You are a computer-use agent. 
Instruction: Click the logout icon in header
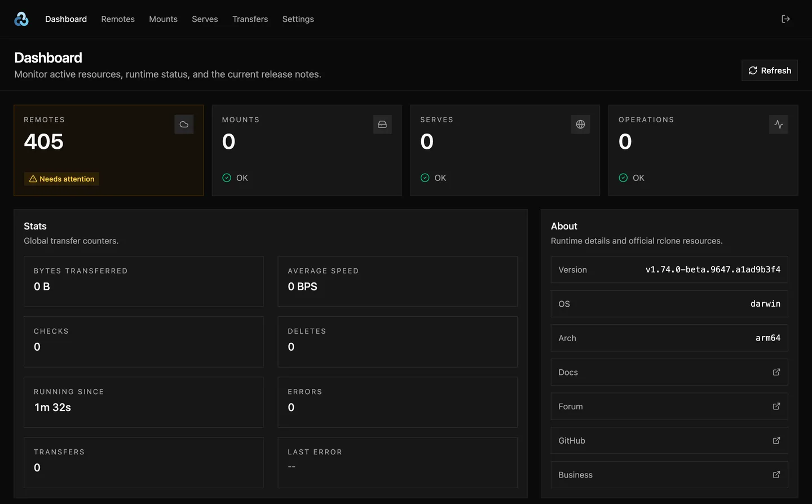pyautogui.click(x=785, y=19)
